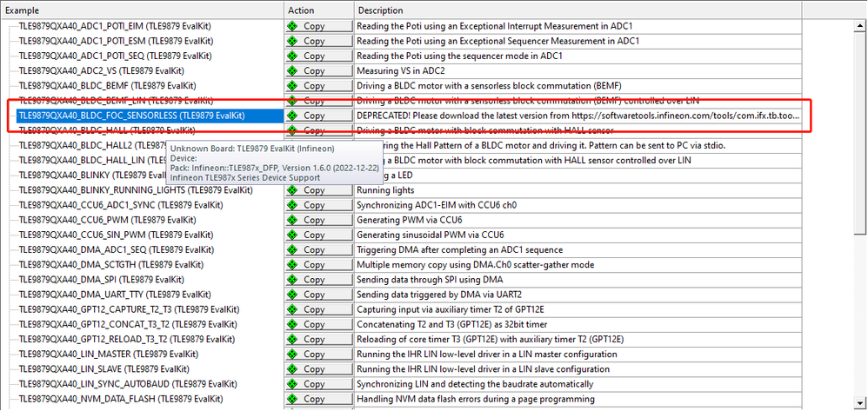Copy the NVM_DATA_FLASH example
This screenshot has width=868, height=411.
[319, 399]
